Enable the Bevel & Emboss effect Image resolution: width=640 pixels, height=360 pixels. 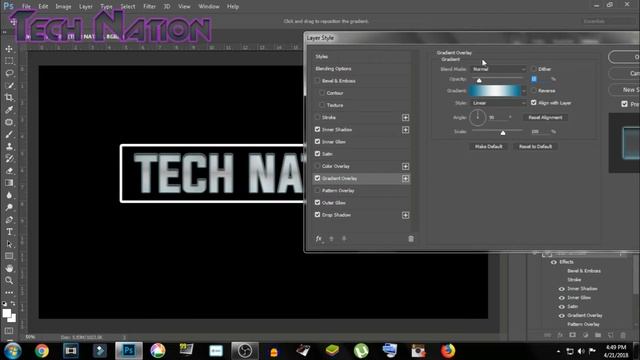(x=317, y=81)
